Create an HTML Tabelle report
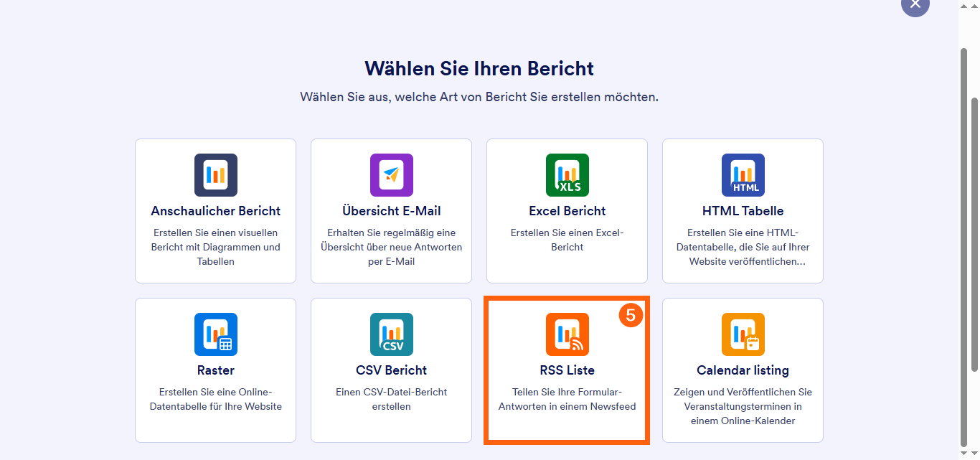The image size is (980, 460). 743,210
